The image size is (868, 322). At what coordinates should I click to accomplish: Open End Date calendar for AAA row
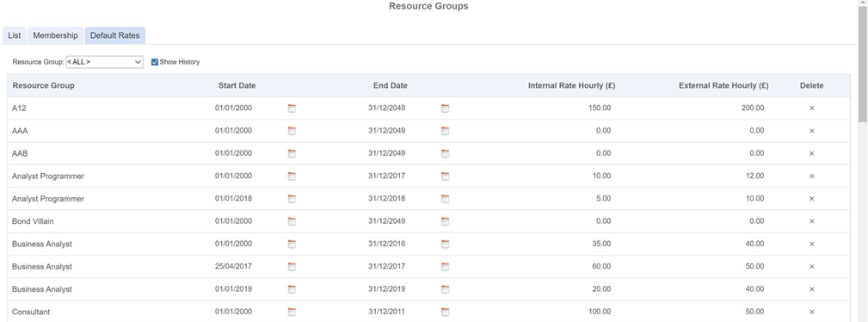coord(445,131)
